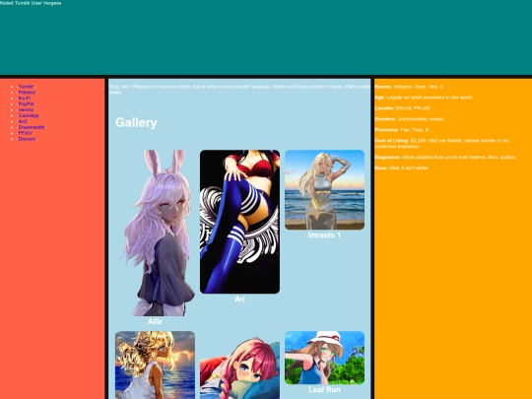Open the Allir bunny-ear character image

155,233
